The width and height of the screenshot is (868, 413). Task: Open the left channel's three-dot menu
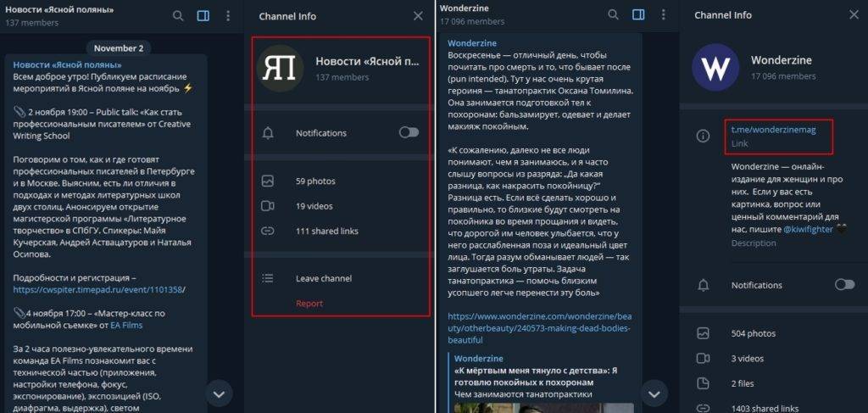pos(228,15)
